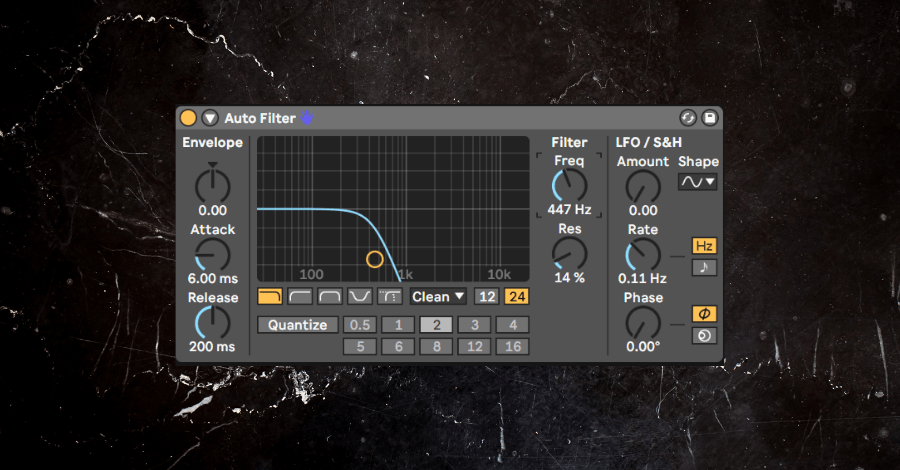The height and width of the screenshot is (470, 900).
Task: Select the notch filter type icon
Action: coord(360,297)
